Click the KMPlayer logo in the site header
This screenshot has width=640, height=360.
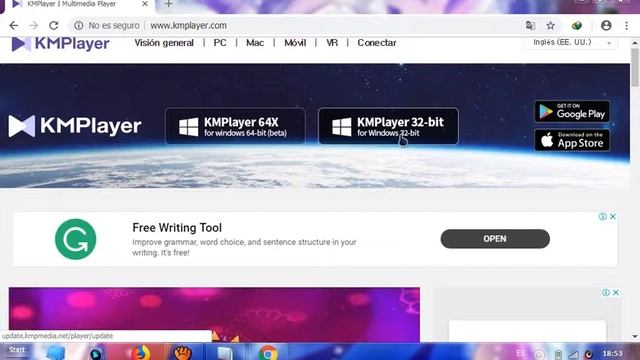click(60, 43)
